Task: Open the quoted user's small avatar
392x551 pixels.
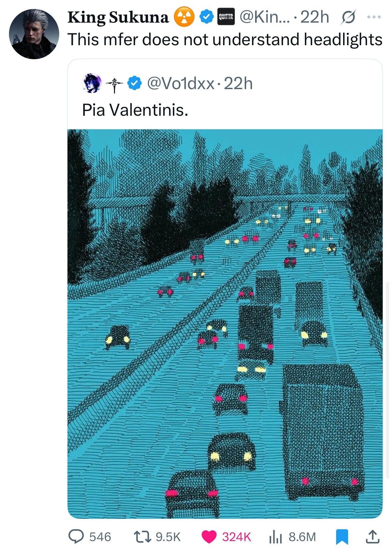Action: tap(91, 83)
